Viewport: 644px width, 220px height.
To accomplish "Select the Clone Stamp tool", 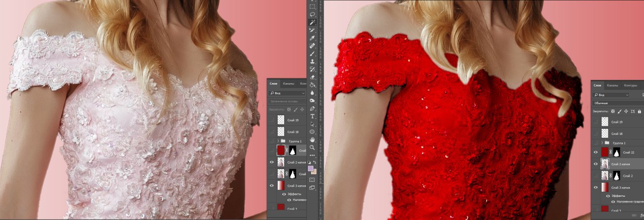I will (312, 62).
